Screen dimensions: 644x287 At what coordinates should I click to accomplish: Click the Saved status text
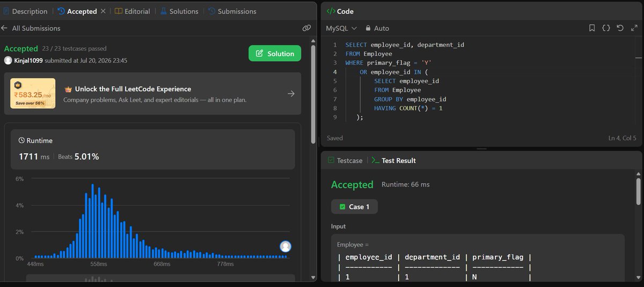pos(335,138)
